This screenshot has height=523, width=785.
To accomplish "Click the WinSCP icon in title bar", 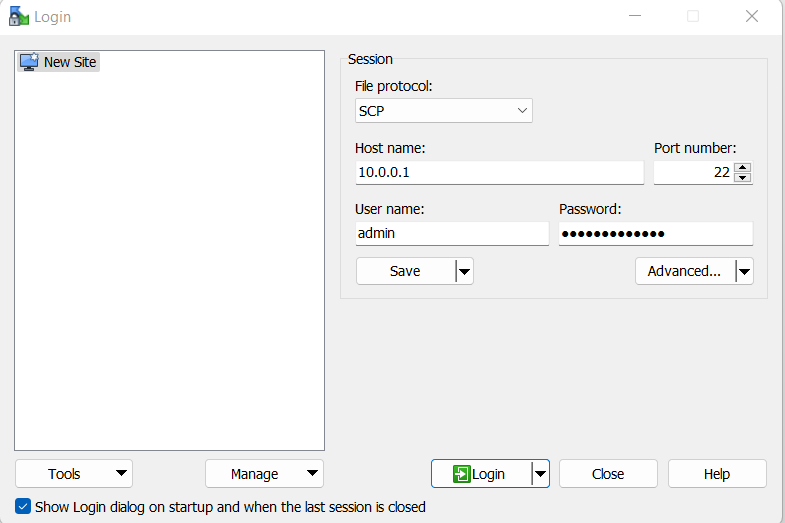I will 18,16.
